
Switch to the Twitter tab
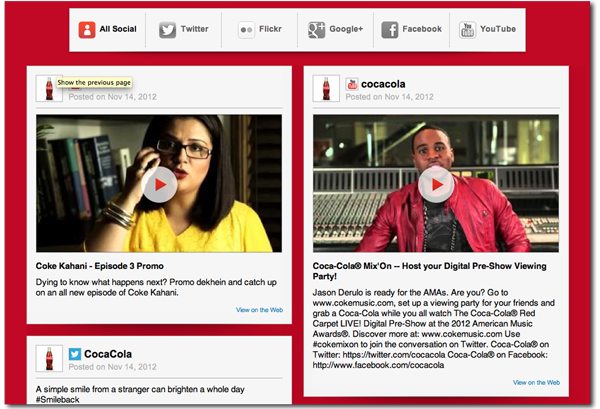coord(184,29)
